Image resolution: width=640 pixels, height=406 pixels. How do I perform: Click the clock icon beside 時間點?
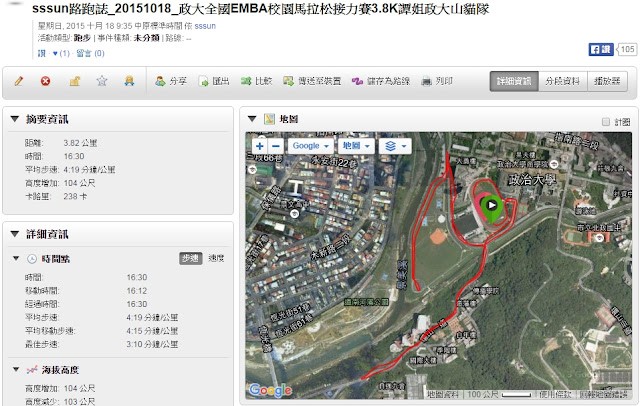coord(32,259)
